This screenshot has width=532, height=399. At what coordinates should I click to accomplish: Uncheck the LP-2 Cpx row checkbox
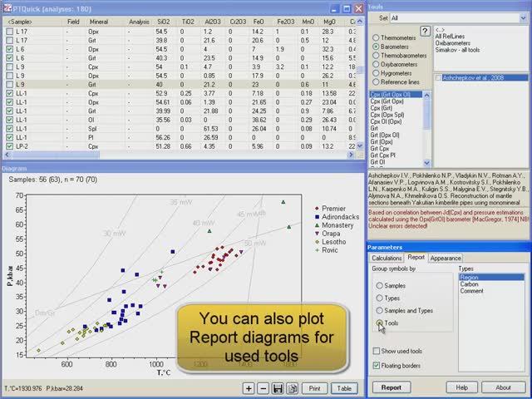[x=9, y=146]
